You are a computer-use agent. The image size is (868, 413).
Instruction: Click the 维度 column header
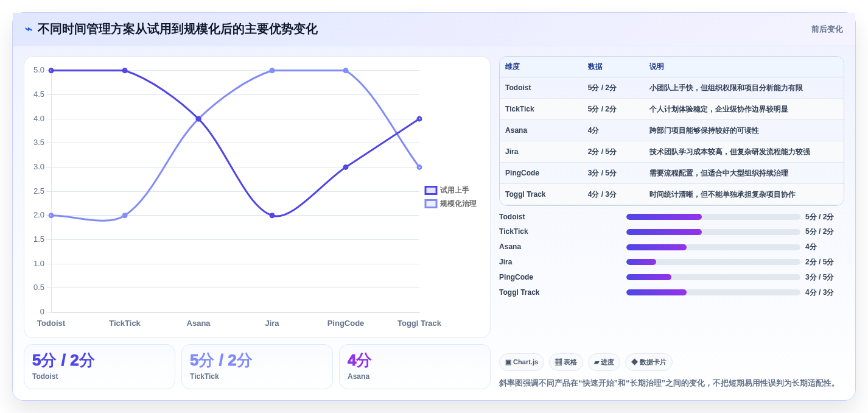tap(513, 67)
